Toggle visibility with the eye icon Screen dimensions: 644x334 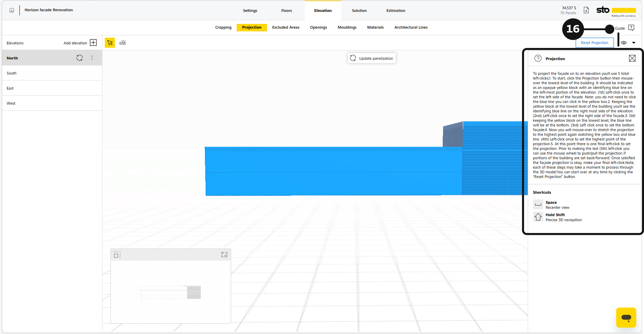(x=624, y=43)
